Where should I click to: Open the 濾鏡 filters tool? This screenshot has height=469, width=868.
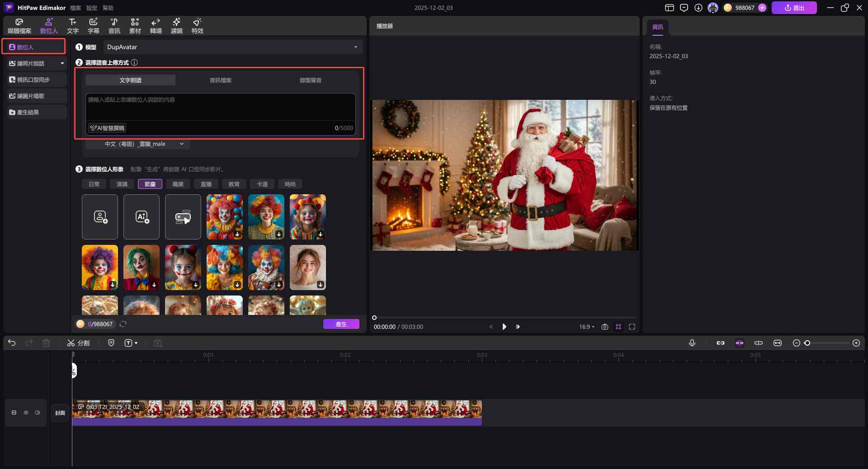pos(176,26)
